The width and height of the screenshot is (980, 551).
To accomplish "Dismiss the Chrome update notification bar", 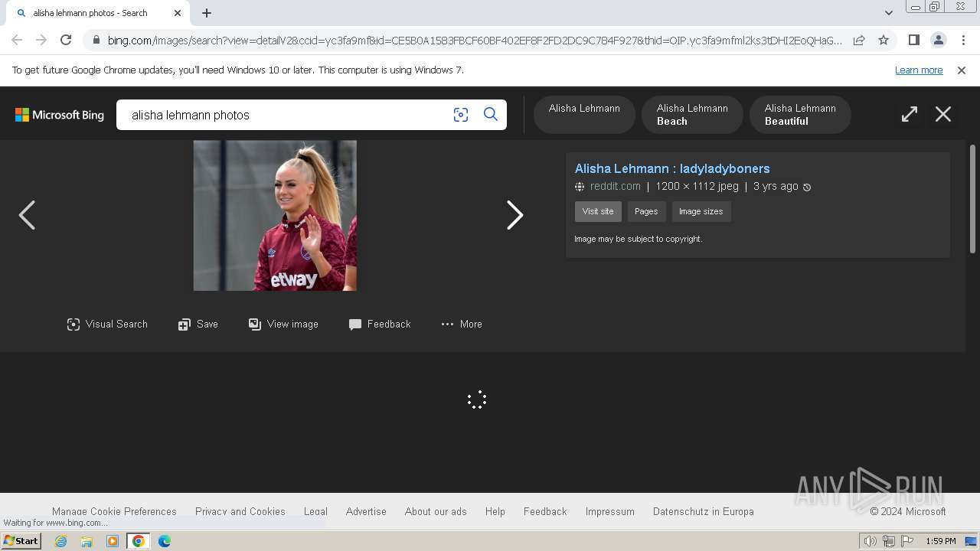I will click(962, 70).
